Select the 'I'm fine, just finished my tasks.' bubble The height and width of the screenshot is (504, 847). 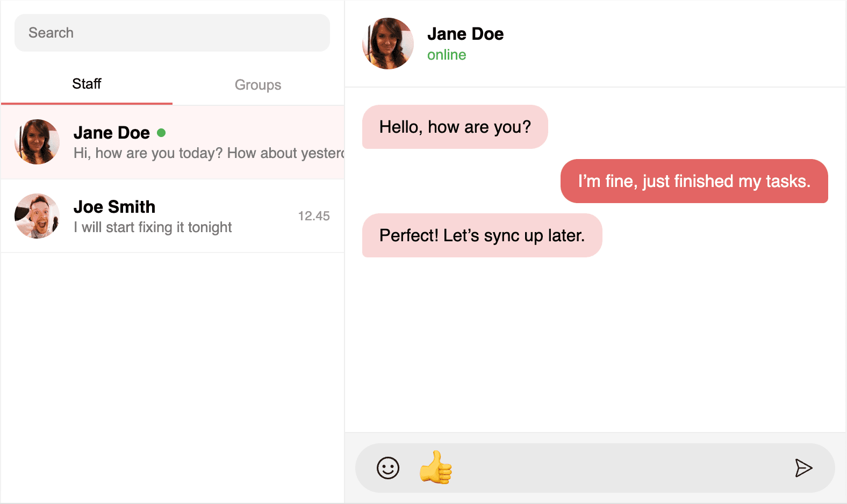coord(694,181)
